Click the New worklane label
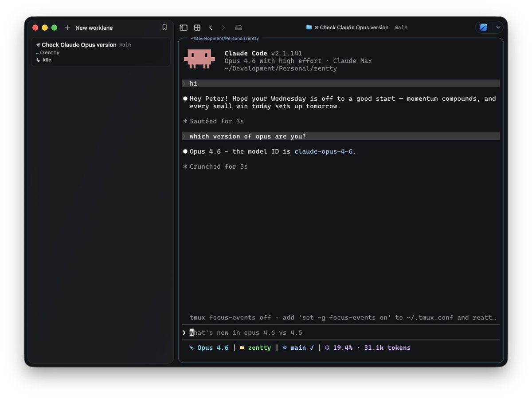Screen dimensions: 532x399 point(94,28)
